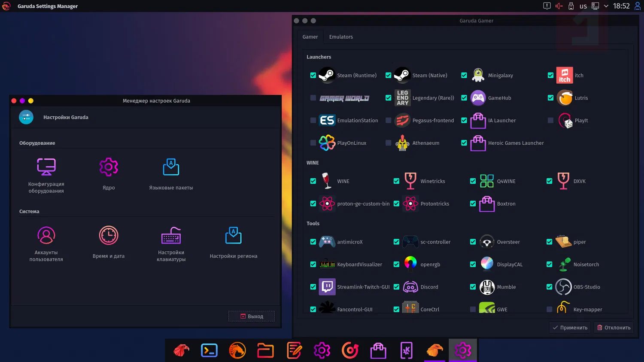Uncheck the Boxtron checkbox
The width and height of the screenshot is (644, 362).
tap(473, 204)
